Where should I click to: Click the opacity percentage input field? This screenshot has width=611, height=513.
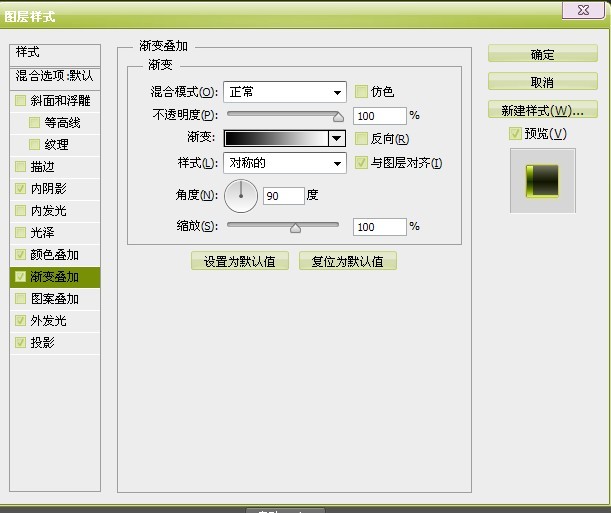[x=380, y=116]
